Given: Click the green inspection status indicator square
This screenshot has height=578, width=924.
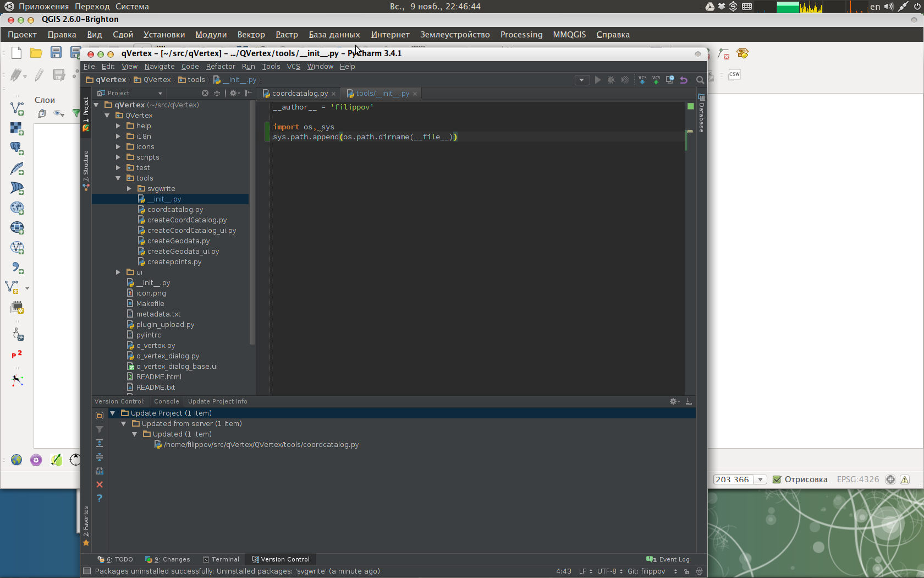Looking at the screenshot, I should click(691, 106).
